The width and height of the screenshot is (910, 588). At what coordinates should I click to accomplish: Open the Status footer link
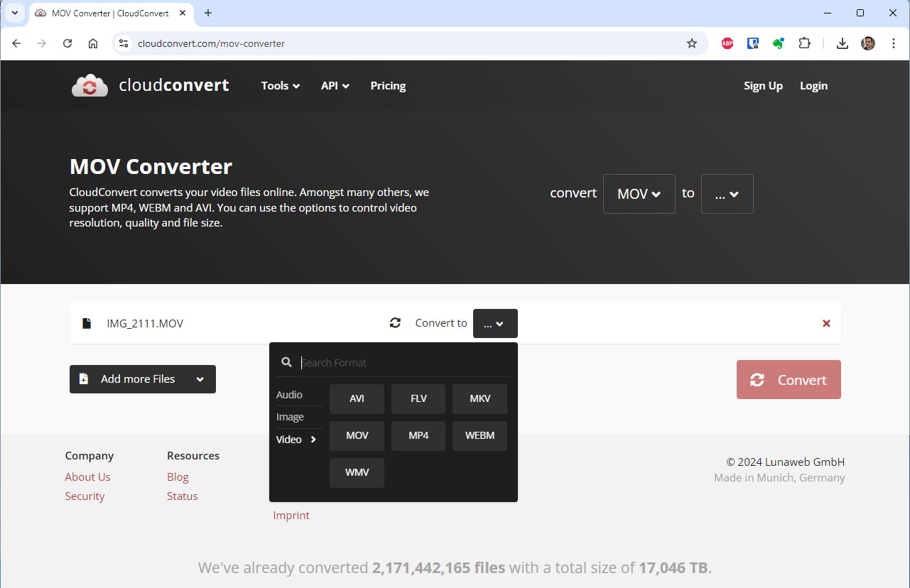tap(183, 496)
